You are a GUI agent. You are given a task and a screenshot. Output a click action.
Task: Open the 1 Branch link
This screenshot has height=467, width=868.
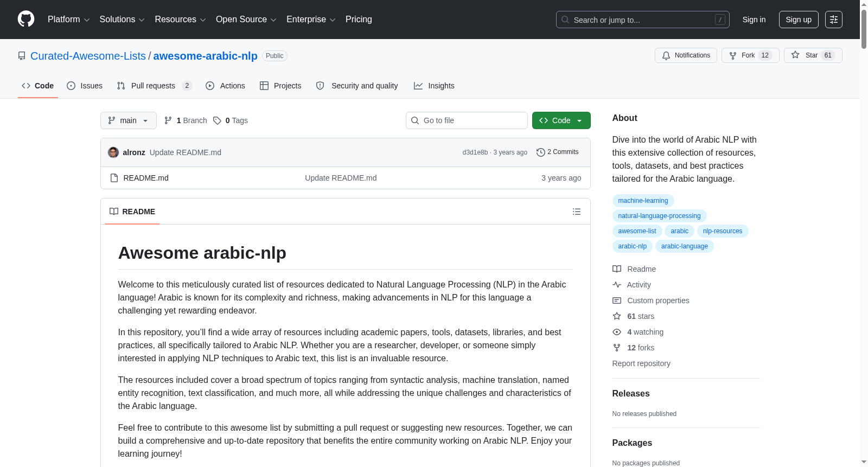pyautogui.click(x=186, y=120)
